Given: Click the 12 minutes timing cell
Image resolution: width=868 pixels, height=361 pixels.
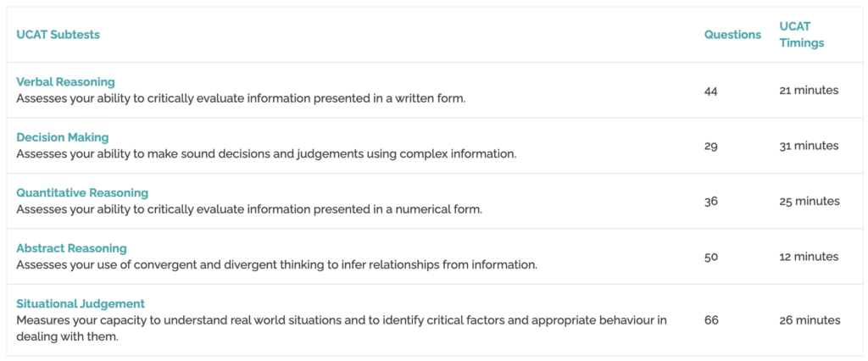Looking at the screenshot, I should (809, 257).
